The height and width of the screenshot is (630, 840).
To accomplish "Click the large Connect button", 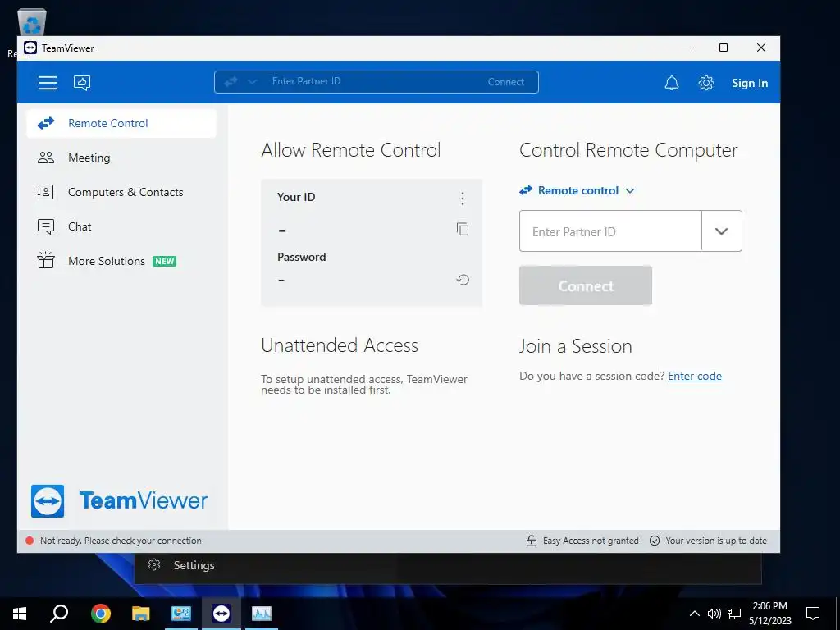I will (x=586, y=285).
